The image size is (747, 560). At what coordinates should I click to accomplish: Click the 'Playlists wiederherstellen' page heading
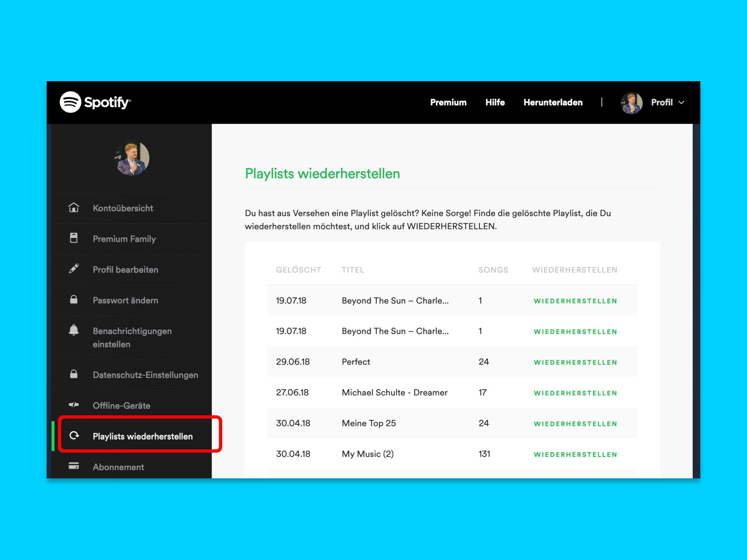pos(323,174)
